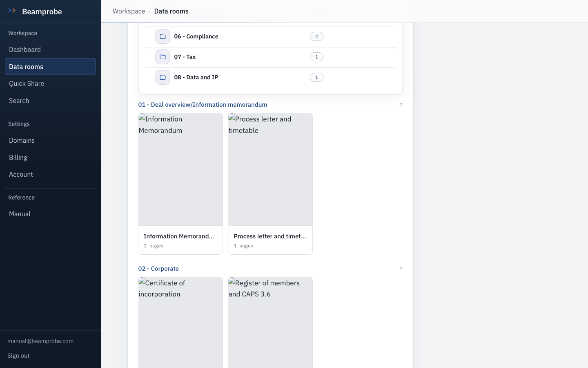Open the Information Memorandum thumbnail
The height and width of the screenshot is (368, 588).
tap(180, 169)
